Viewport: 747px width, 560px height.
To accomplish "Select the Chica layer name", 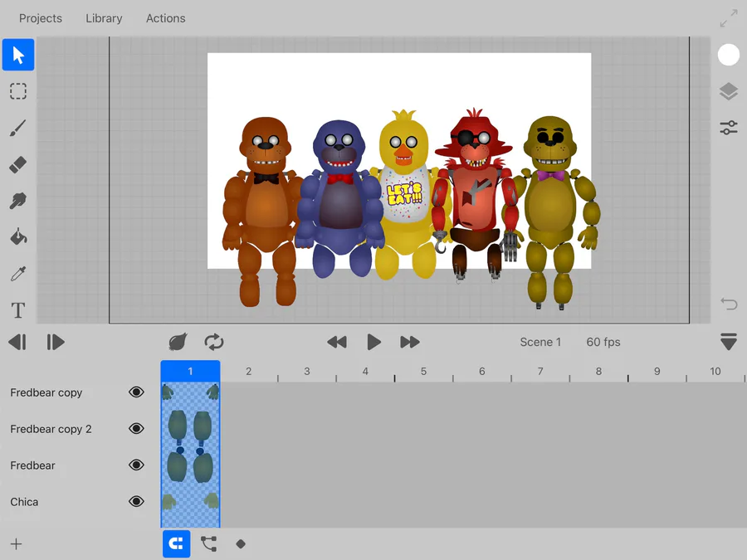I will coord(24,502).
